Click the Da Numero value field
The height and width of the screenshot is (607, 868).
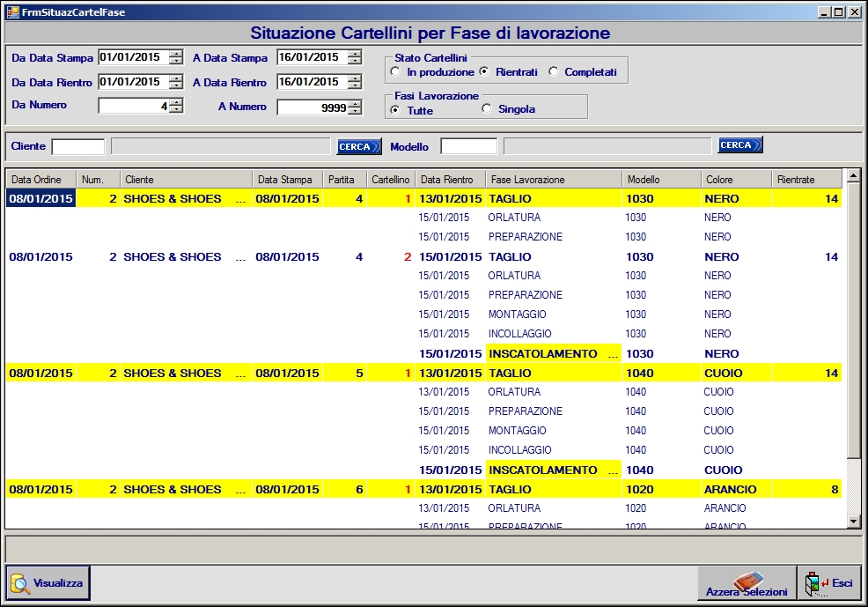click(134, 107)
